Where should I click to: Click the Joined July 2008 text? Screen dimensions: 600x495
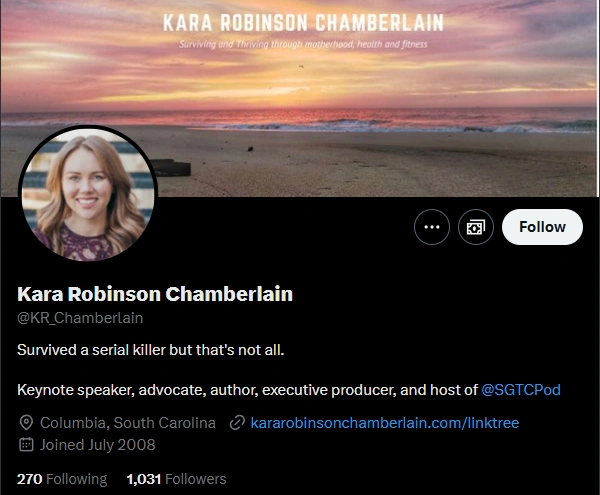[x=98, y=445]
